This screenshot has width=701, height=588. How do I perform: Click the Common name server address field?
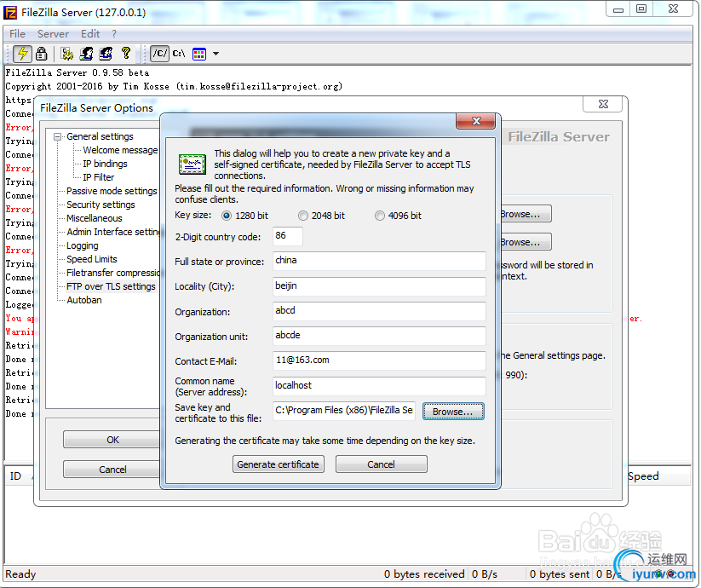pos(379,386)
